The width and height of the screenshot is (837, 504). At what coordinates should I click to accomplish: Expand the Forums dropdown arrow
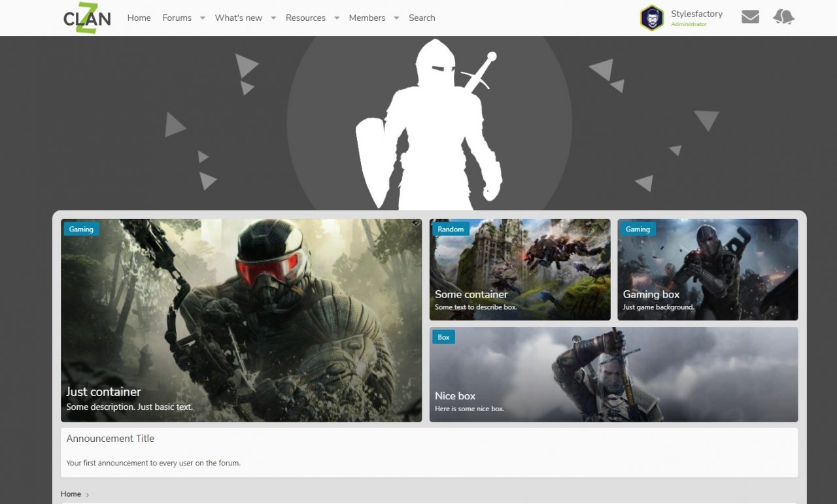(202, 18)
